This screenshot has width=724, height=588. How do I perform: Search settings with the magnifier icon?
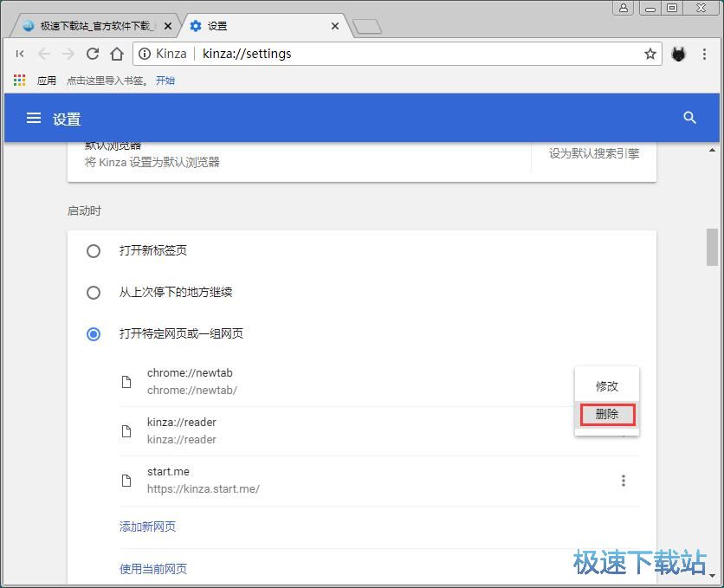689,118
